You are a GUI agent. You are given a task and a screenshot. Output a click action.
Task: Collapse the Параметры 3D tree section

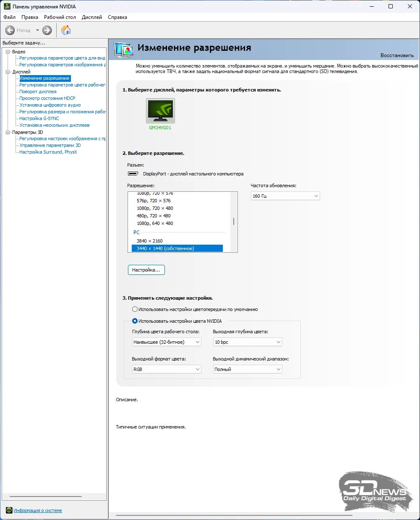8,132
